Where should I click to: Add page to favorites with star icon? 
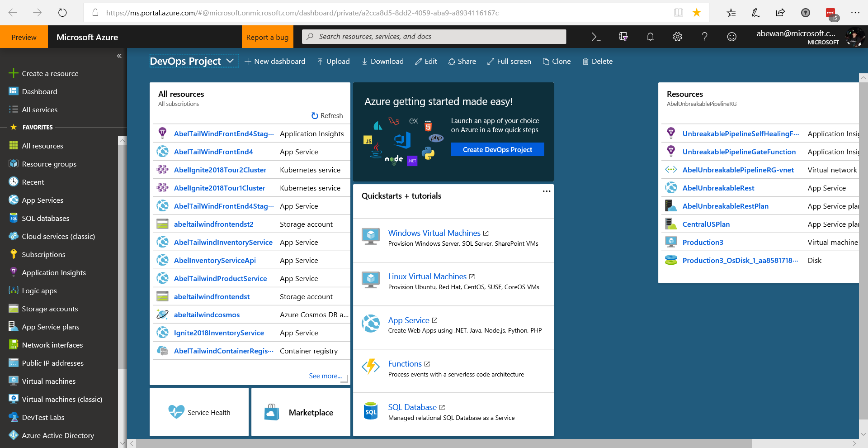coord(697,13)
